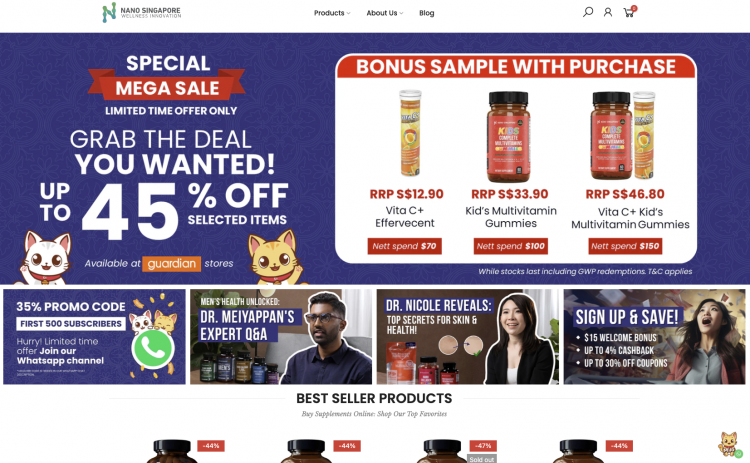Tap the green WhatsApp phone icon
The height and width of the screenshot is (463, 750).
153,348
